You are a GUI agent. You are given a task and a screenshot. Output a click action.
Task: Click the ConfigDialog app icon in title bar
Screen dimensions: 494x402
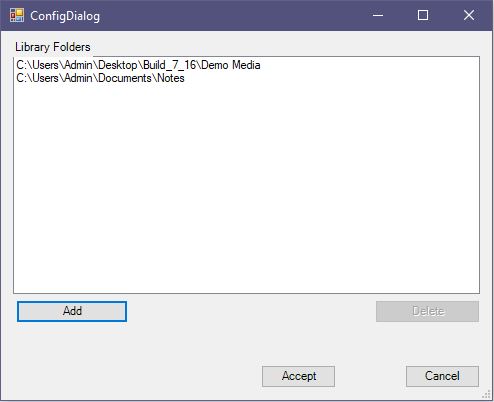point(17,15)
